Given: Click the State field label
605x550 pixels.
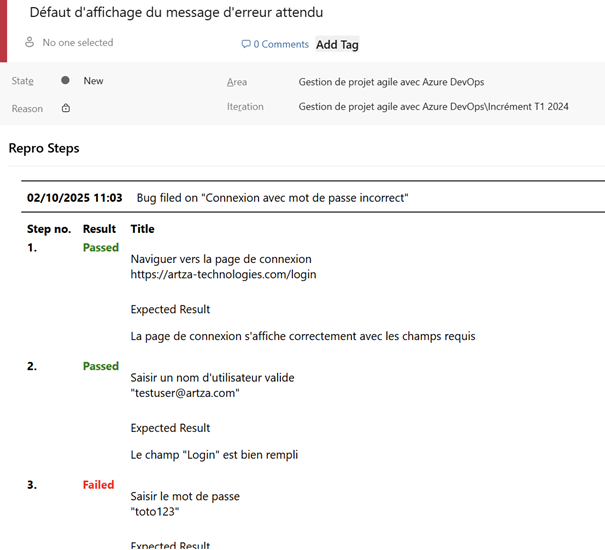Looking at the screenshot, I should [22, 81].
